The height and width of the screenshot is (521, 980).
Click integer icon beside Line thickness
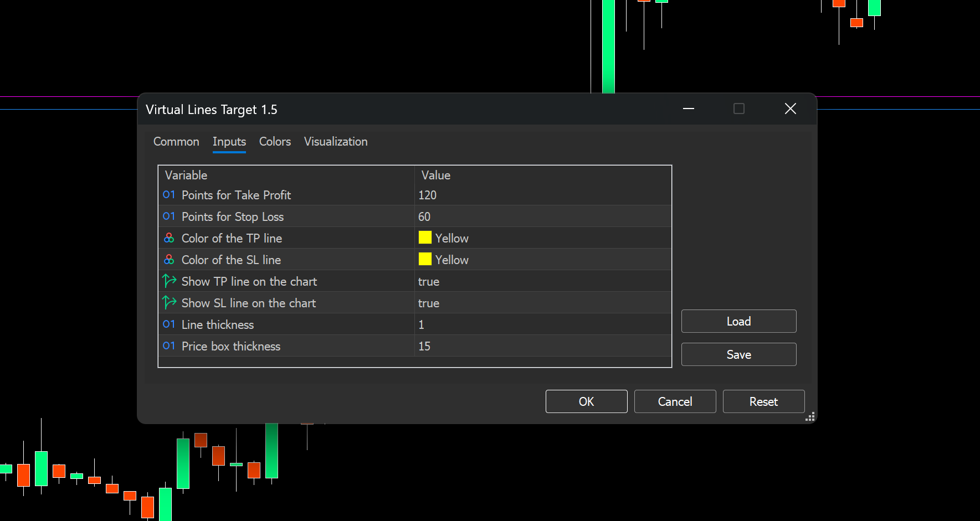pyautogui.click(x=169, y=324)
